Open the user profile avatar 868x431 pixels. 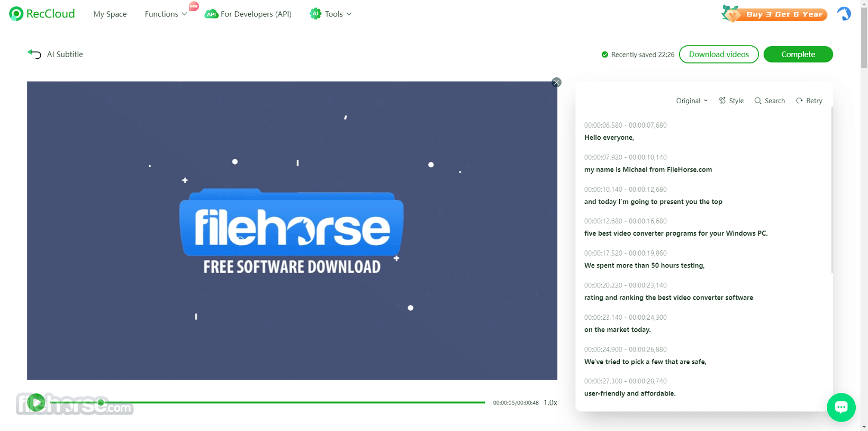844,14
